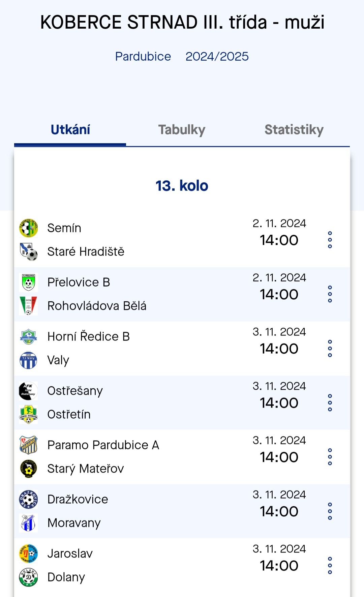Open the 2024/2025 season link
Image resolution: width=364 pixels, height=597 pixels.
[217, 56]
